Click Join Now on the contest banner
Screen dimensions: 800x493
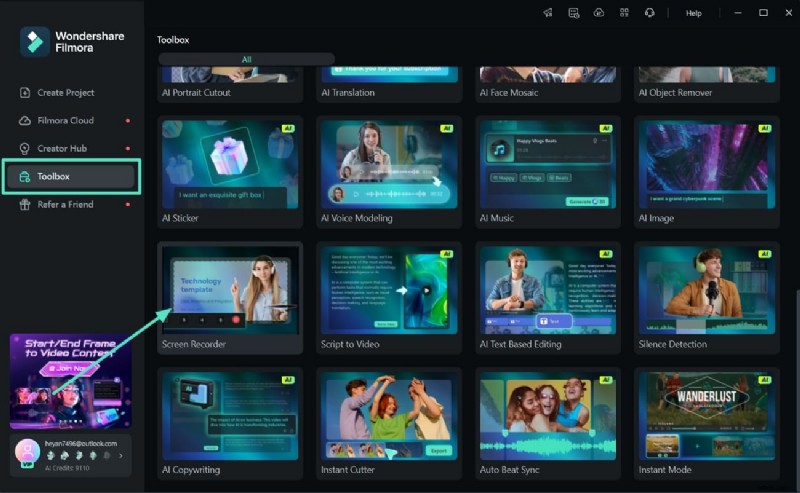69,369
